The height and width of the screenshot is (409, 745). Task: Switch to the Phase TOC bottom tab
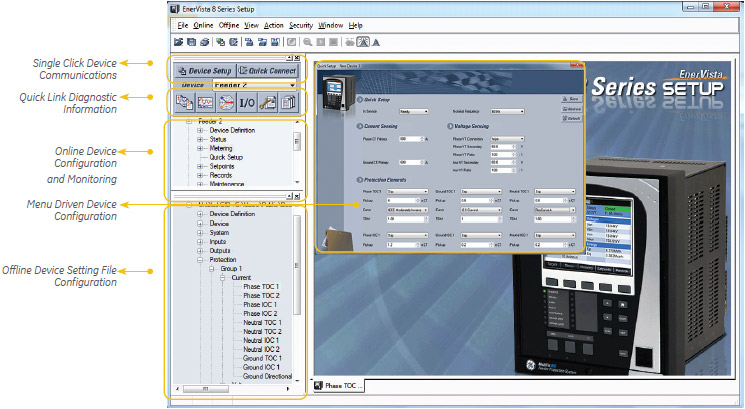pyautogui.click(x=338, y=386)
